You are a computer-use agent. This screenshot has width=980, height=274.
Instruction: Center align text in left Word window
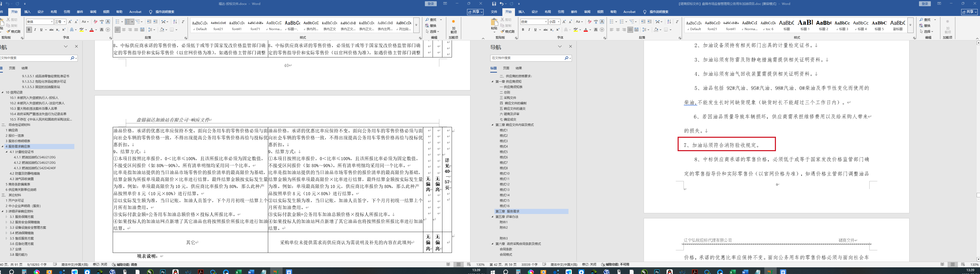point(124,30)
